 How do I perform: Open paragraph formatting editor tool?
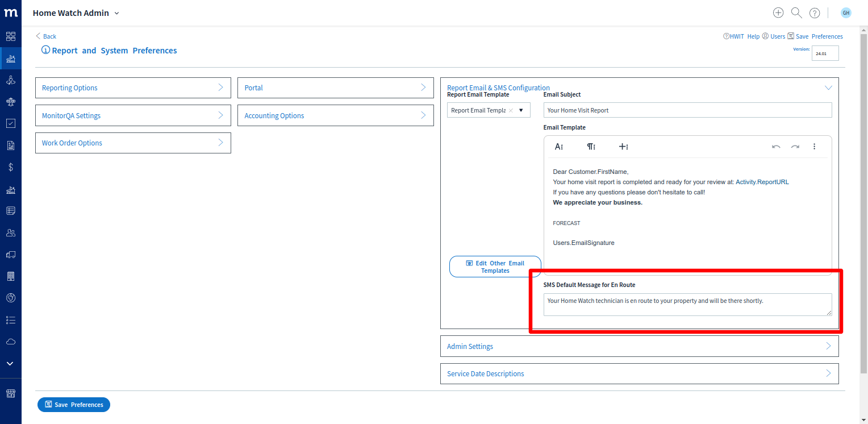click(x=591, y=147)
